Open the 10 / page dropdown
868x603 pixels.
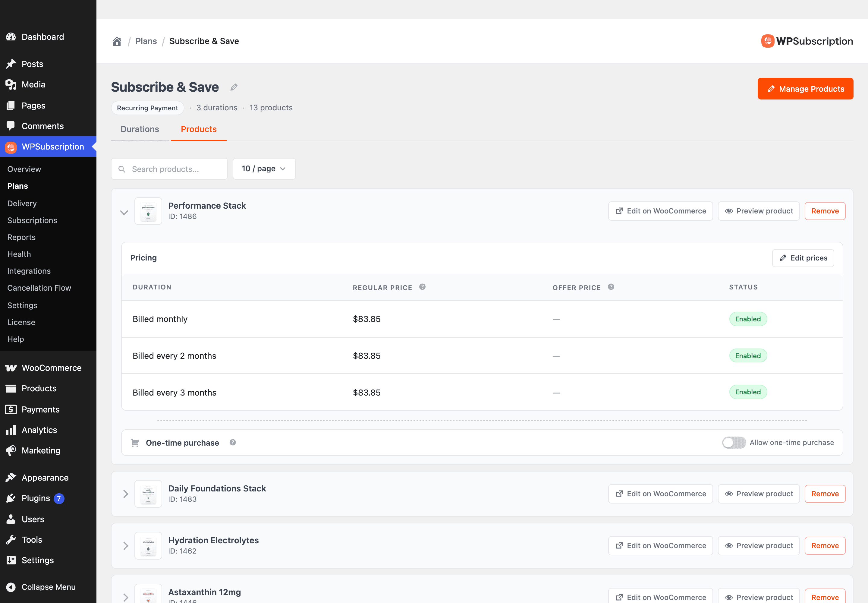coord(264,169)
